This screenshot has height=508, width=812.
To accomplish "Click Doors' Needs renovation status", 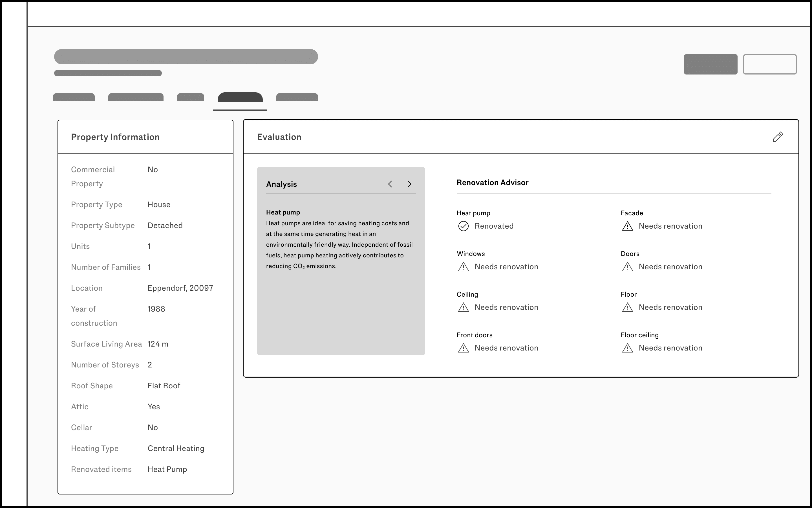I will 670,267.
